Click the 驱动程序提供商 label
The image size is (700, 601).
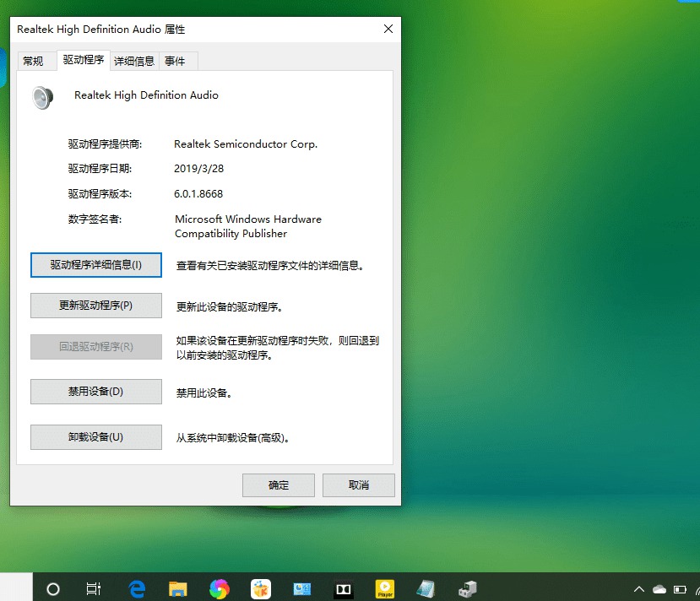point(105,144)
